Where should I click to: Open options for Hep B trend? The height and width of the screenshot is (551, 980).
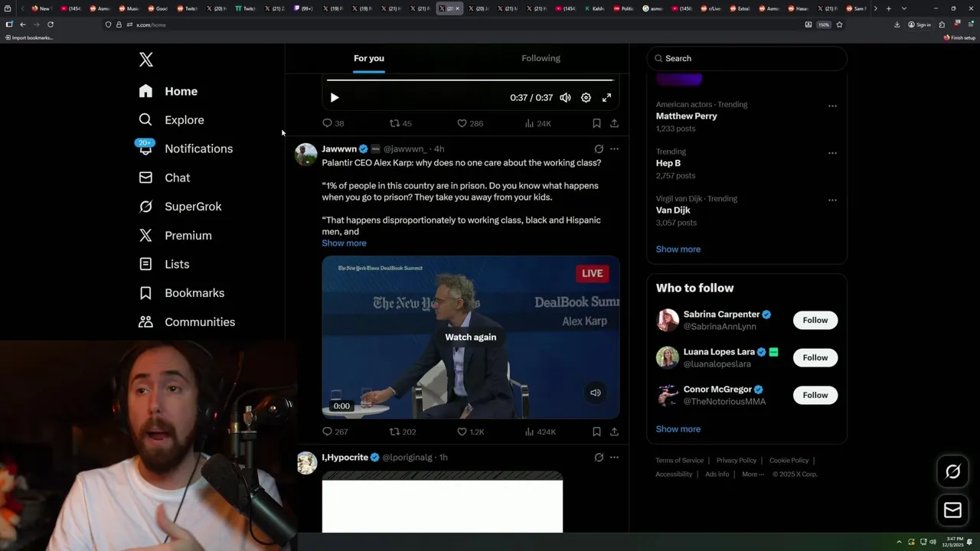pos(832,153)
